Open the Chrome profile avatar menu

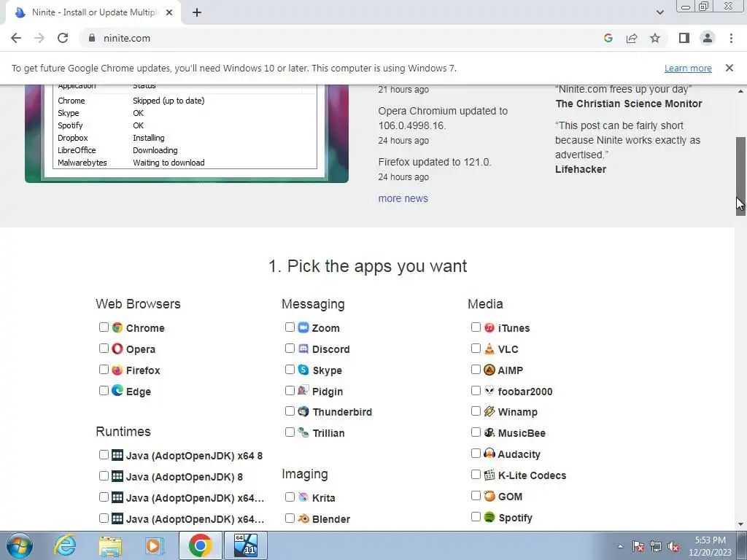tap(708, 38)
